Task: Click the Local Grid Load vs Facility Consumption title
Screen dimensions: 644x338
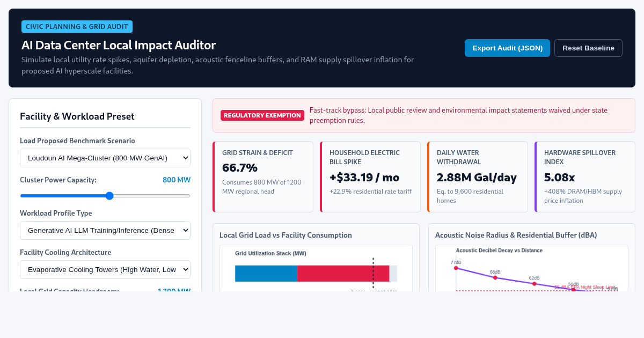Action: 286,235
